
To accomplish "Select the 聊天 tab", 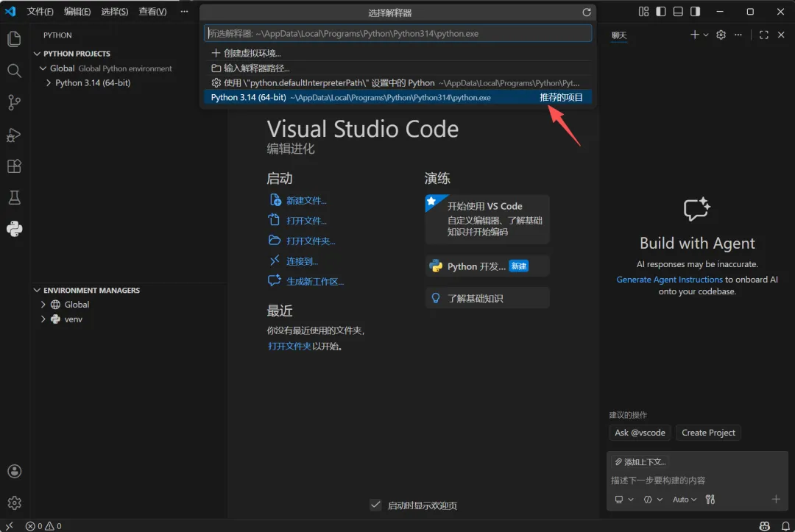I will click(619, 35).
